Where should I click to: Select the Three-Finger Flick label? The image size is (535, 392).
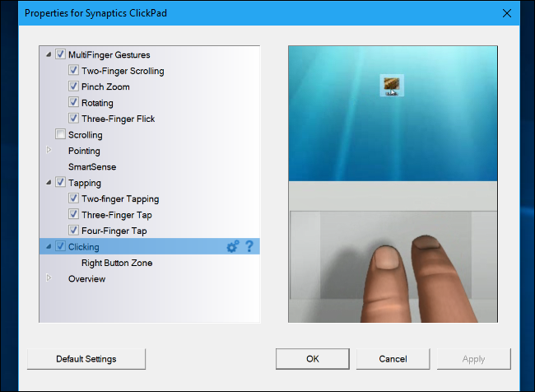[x=118, y=119]
